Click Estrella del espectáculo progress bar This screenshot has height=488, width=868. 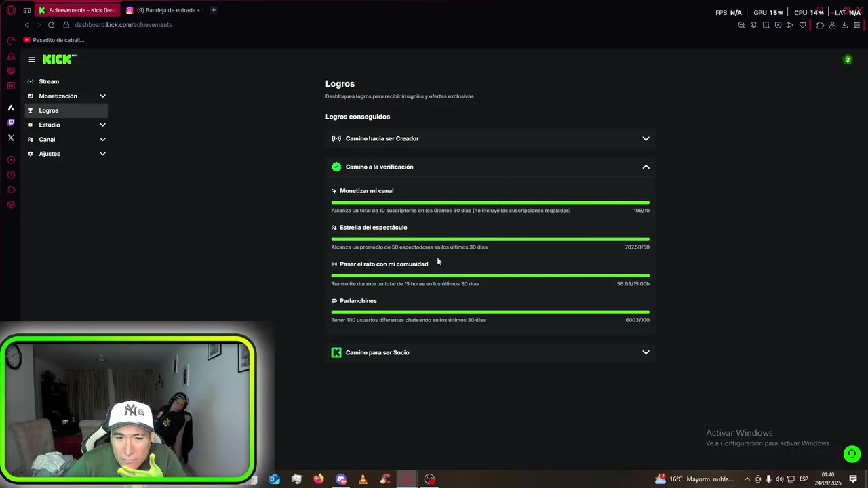490,239
